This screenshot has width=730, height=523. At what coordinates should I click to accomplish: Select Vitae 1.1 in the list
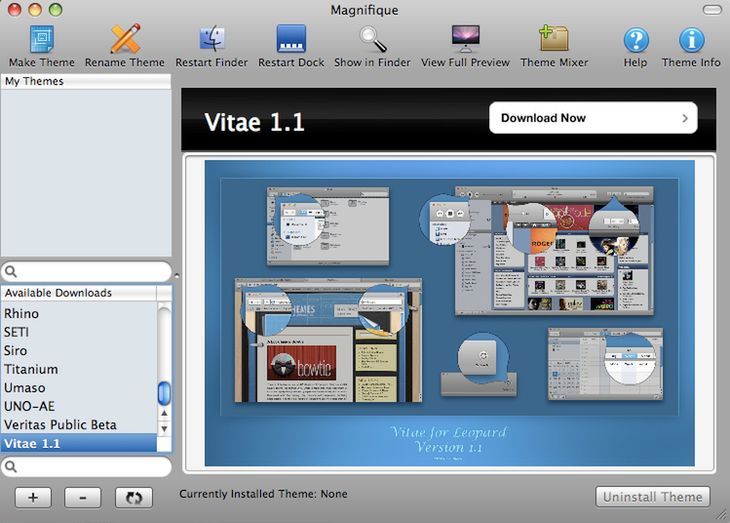pos(79,443)
